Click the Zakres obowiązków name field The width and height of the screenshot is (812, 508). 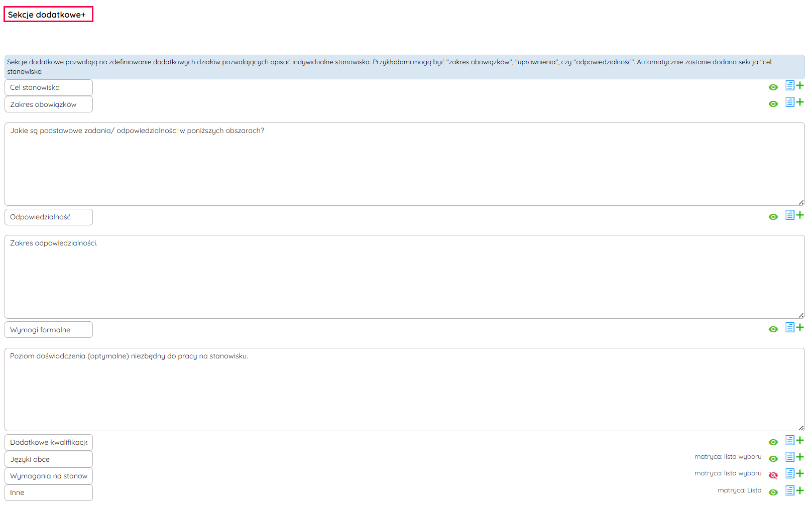tap(49, 104)
